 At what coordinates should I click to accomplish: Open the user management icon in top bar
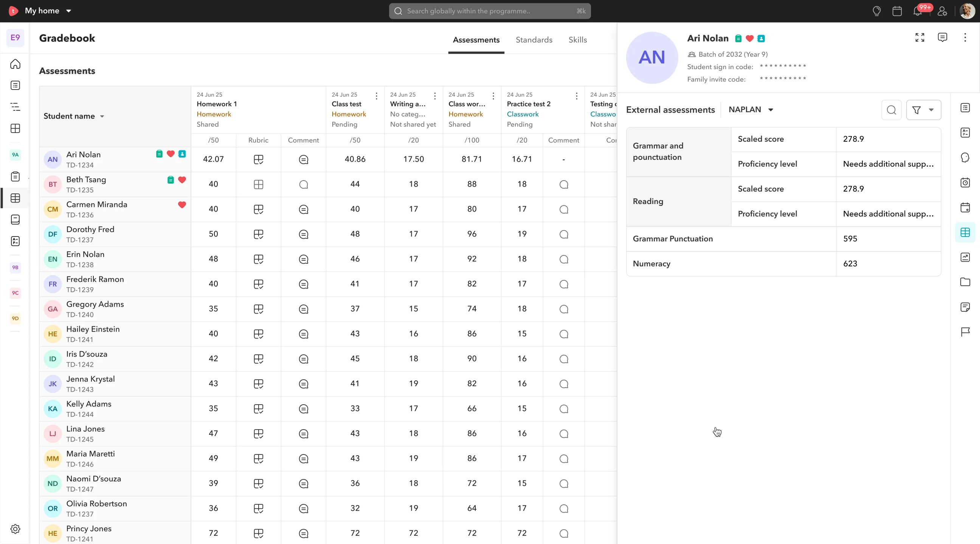pos(942,11)
